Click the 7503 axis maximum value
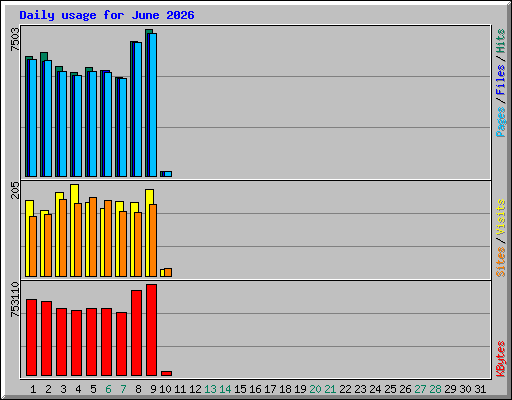 (15, 39)
